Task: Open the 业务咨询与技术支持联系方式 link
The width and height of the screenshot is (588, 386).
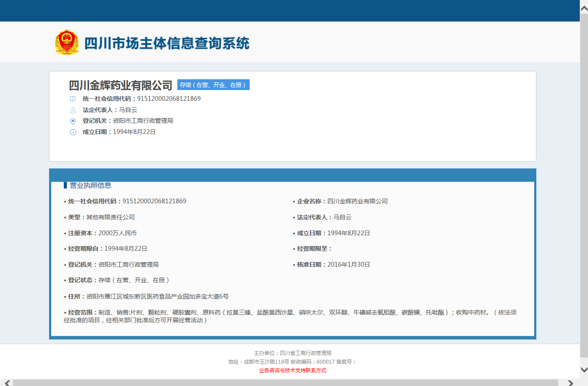Action: pyautogui.click(x=292, y=370)
